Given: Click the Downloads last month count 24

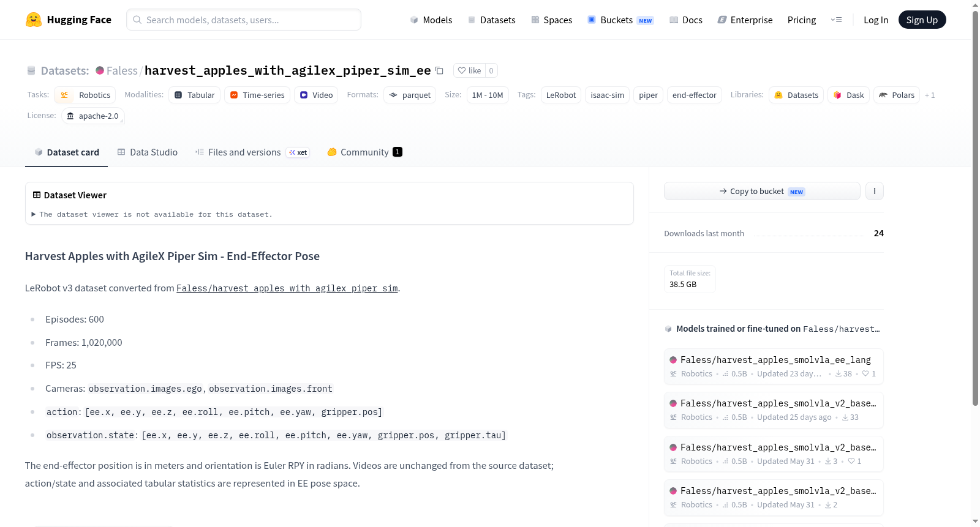Looking at the screenshot, I should (879, 233).
